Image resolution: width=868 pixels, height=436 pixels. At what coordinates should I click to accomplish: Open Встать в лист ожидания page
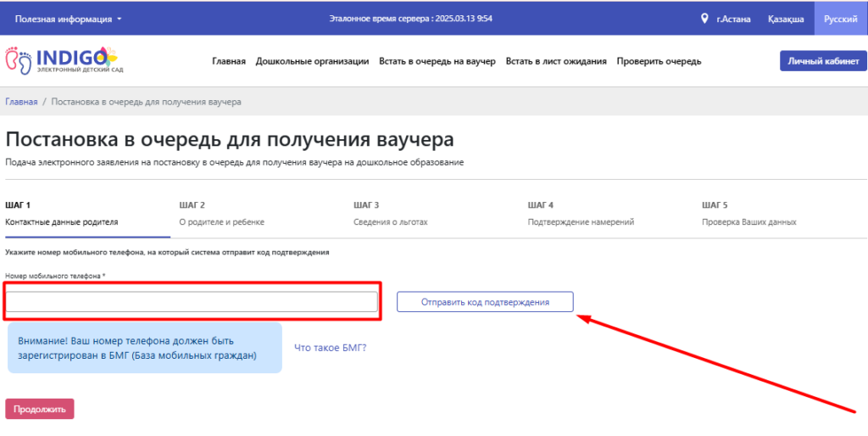tap(556, 61)
